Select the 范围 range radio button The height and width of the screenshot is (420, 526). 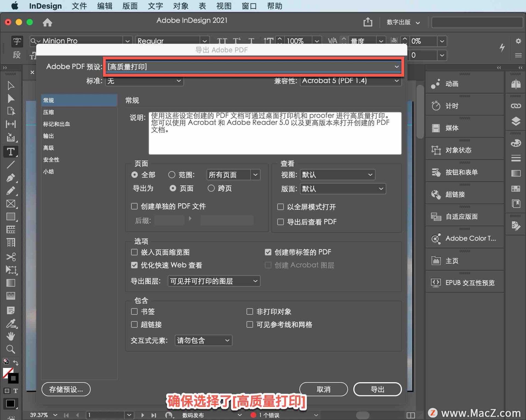(171, 175)
